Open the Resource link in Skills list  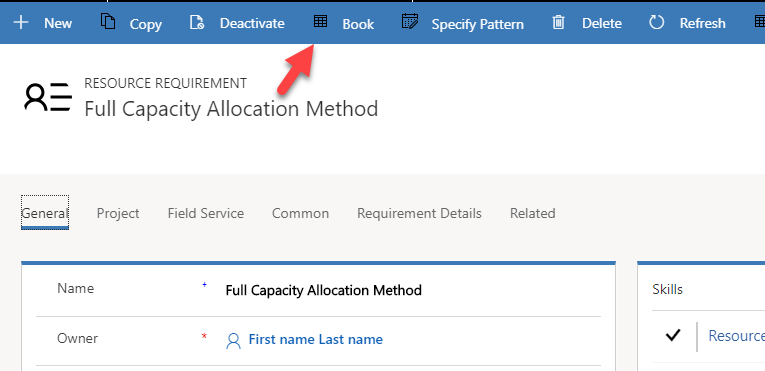click(736, 335)
